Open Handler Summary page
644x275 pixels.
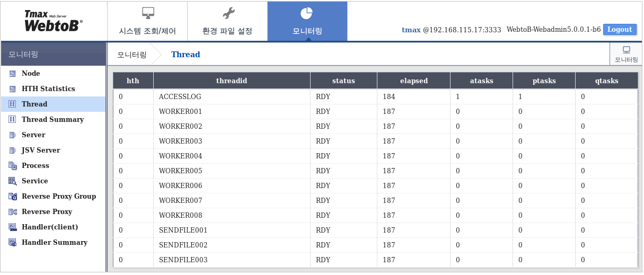(x=53, y=243)
